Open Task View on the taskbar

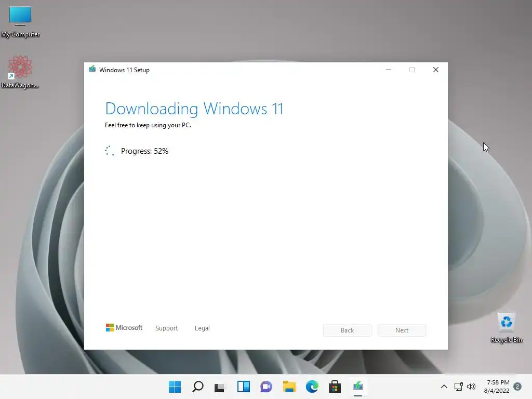click(220, 387)
